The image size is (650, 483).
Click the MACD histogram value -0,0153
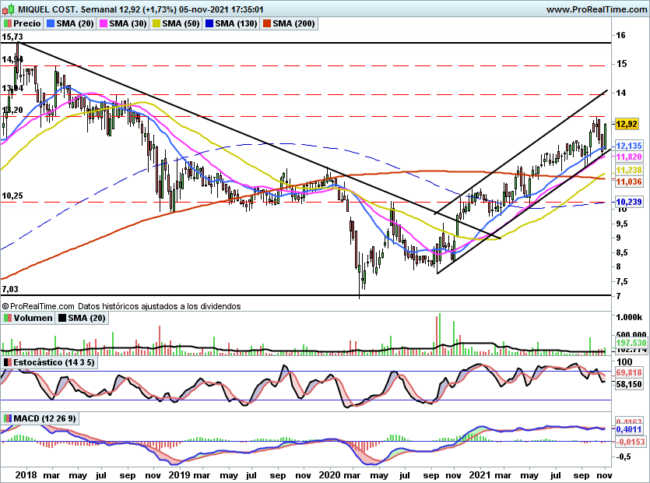point(629,442)
